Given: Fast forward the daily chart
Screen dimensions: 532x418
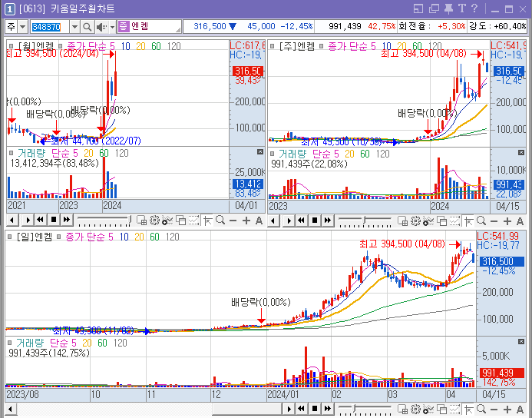Looking at the screenshot, I should [328, 409].
